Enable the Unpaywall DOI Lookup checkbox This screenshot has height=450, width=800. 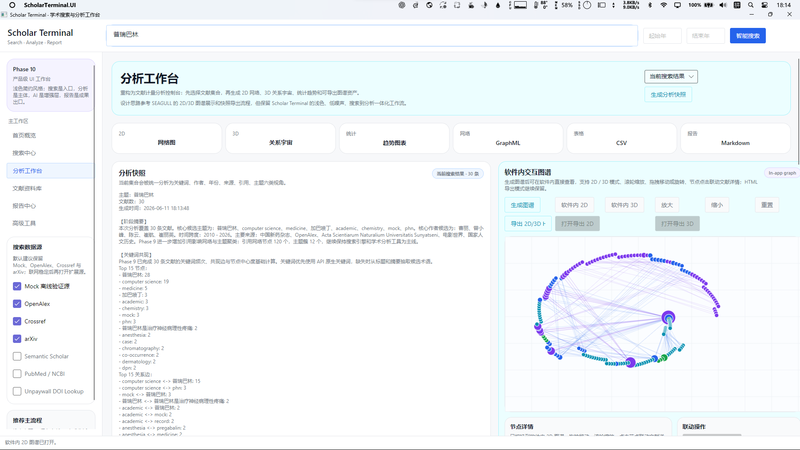[17, 391]
